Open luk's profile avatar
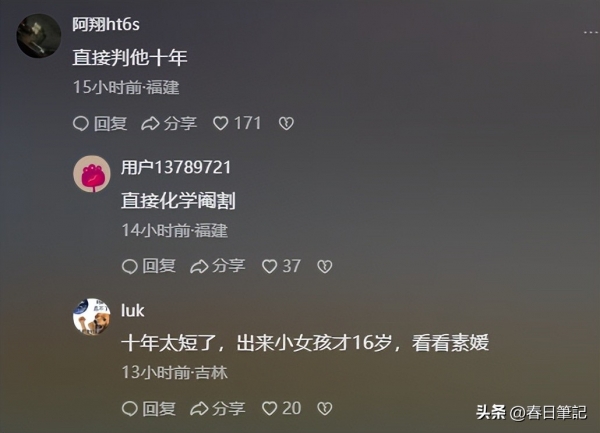This screenshot has height=433, width=600. pyautogui.click(x=92, y=317)
